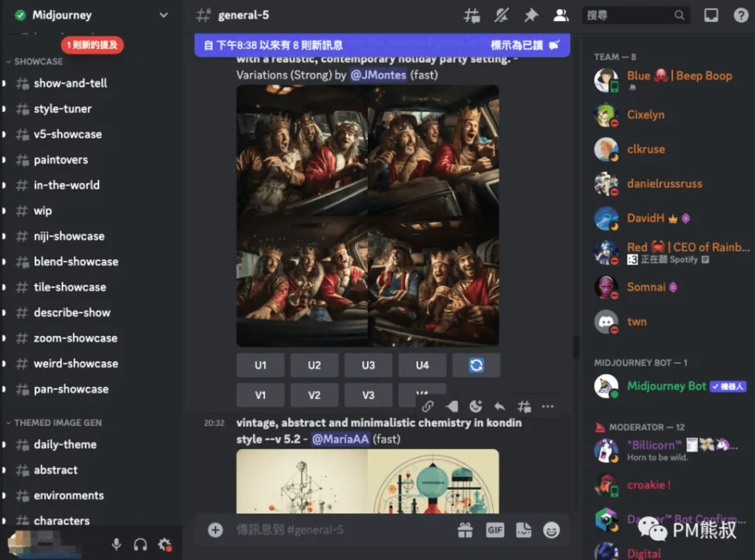Click the help question mark icon
Screen dimensions: 755x560
tap(741, 16)
